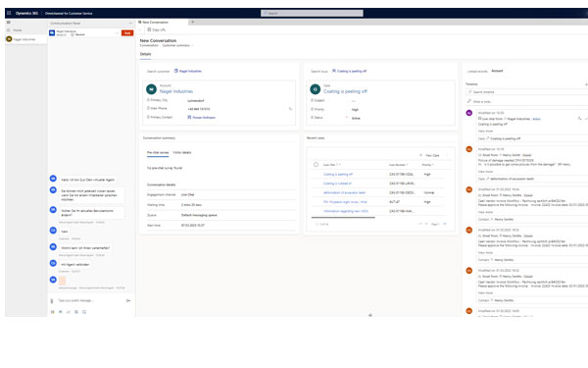Click the purple avatar on first timeline entry
The width and height of the screenshot is (588, 368).
tap(468, 113)
